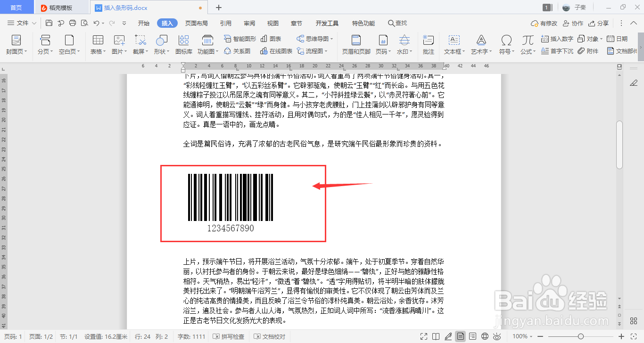Insert an attachment (附件)

click(588, 51)
